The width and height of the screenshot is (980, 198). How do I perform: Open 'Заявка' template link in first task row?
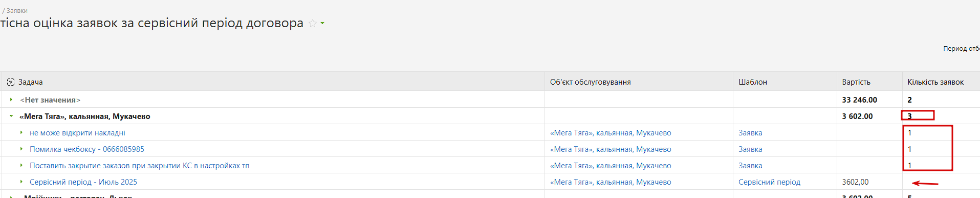(x=750, y=133)
